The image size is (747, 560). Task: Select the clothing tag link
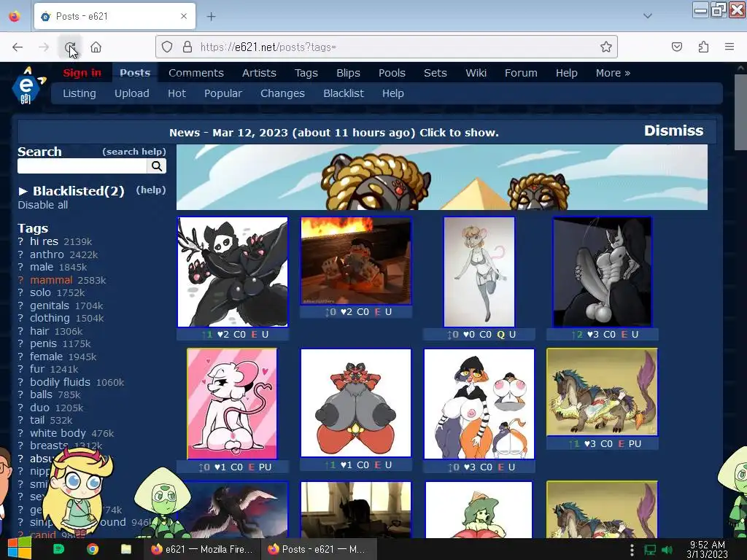[50, 318]
